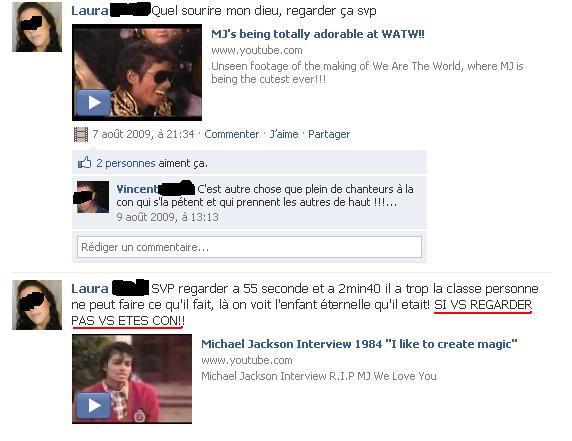Click Laura's name in the second post

pyautogui.click(x=90, y=289)
